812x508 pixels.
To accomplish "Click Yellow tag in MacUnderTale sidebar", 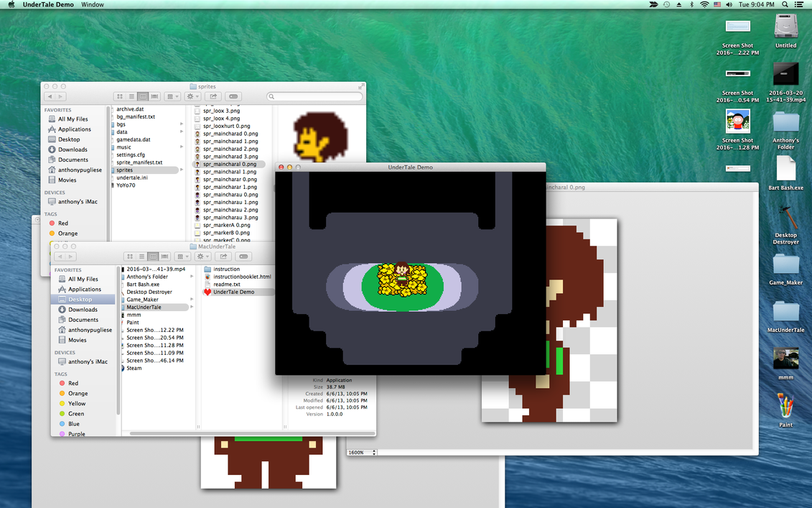I will point(77,403).
